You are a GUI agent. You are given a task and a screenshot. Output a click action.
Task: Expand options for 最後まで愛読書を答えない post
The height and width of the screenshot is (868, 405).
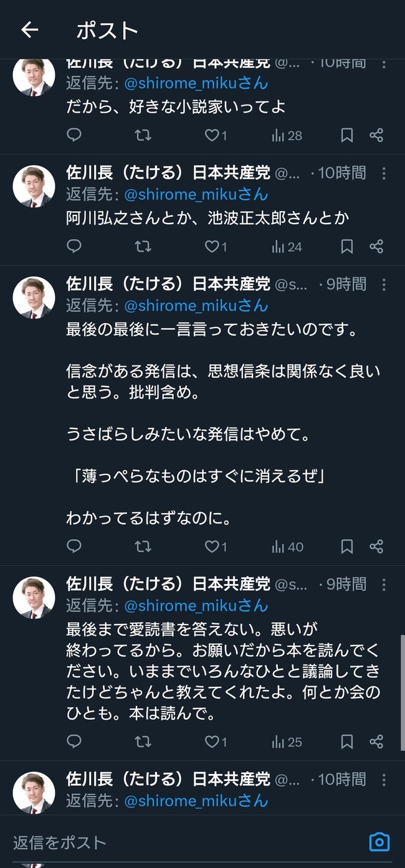[384, 585]
